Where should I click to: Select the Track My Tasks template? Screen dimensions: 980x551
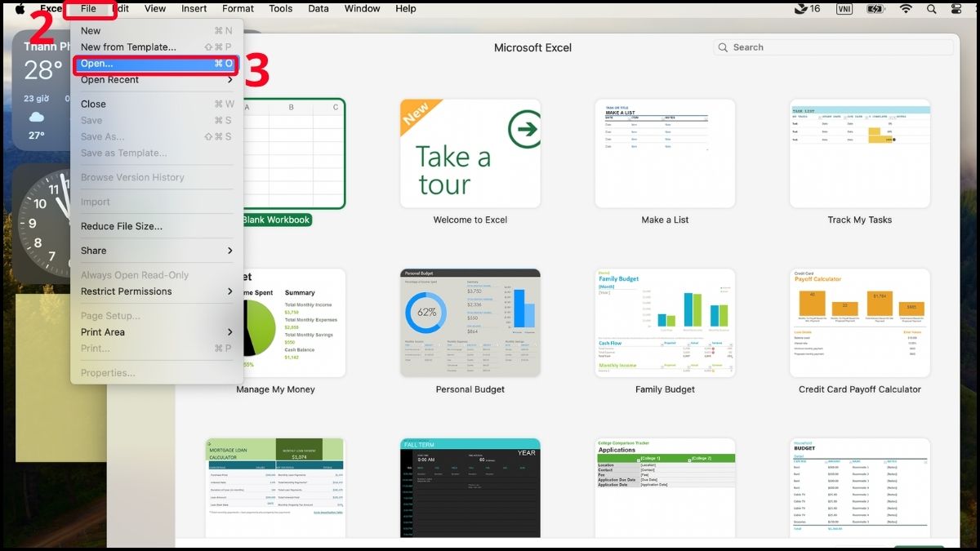coord(860,153)
